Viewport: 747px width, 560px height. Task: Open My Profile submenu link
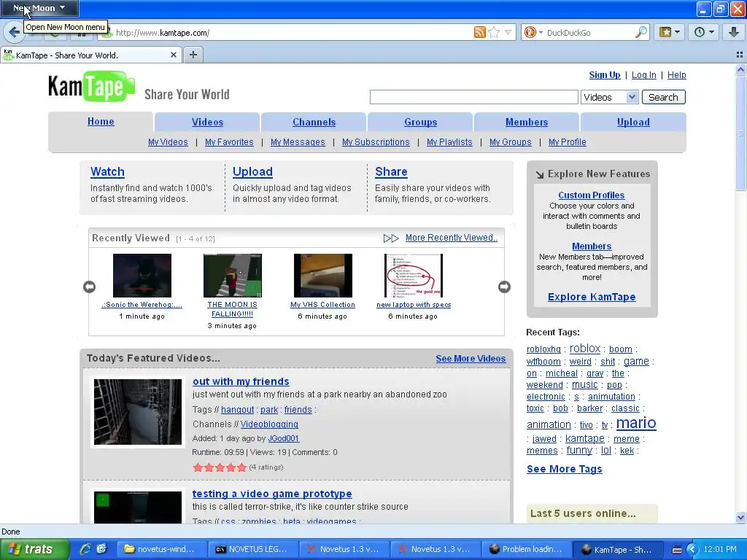coord(568,142)
